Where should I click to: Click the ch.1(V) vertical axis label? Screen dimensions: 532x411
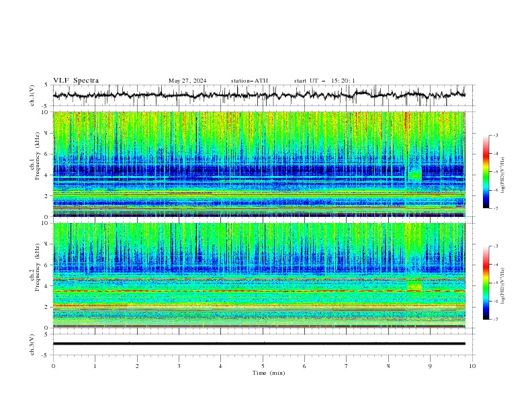point(32,95)
